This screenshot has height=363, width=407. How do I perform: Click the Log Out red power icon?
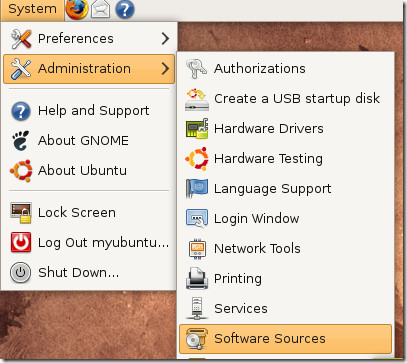click(21, 242)
